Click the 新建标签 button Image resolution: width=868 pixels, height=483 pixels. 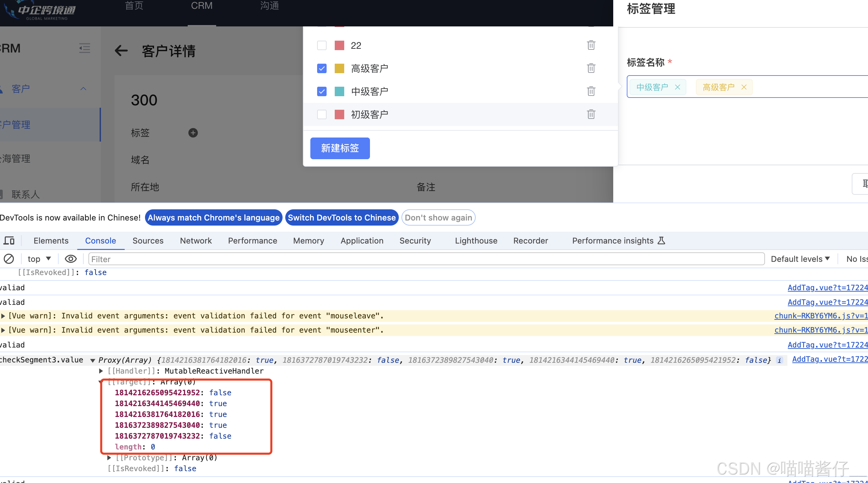(x=339, y=148)
